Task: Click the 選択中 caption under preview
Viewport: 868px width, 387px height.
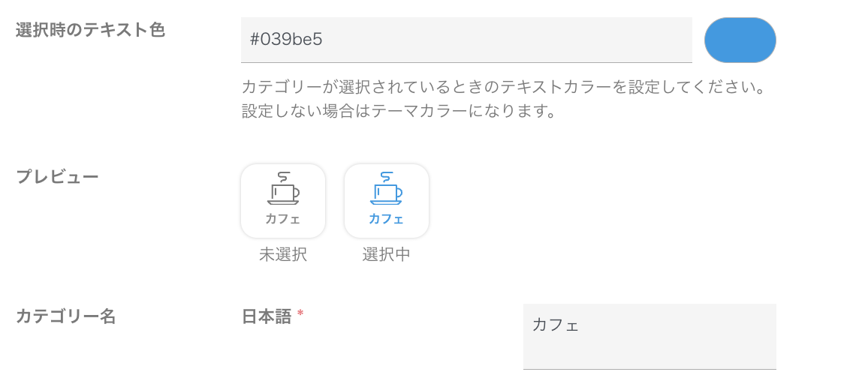Action: pos(386,254)
